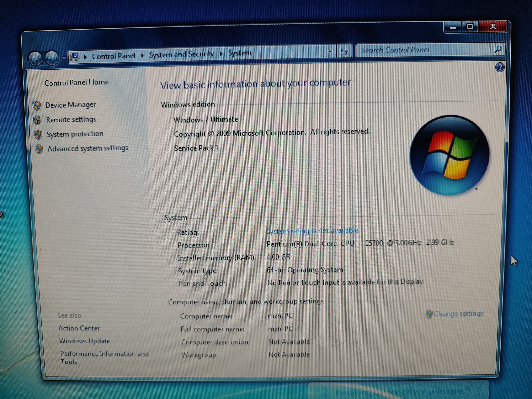The width and height of the screenshot is (532, 399).
Task: Open the recent pages dropdown arrow
Action: tap(64, 58)
